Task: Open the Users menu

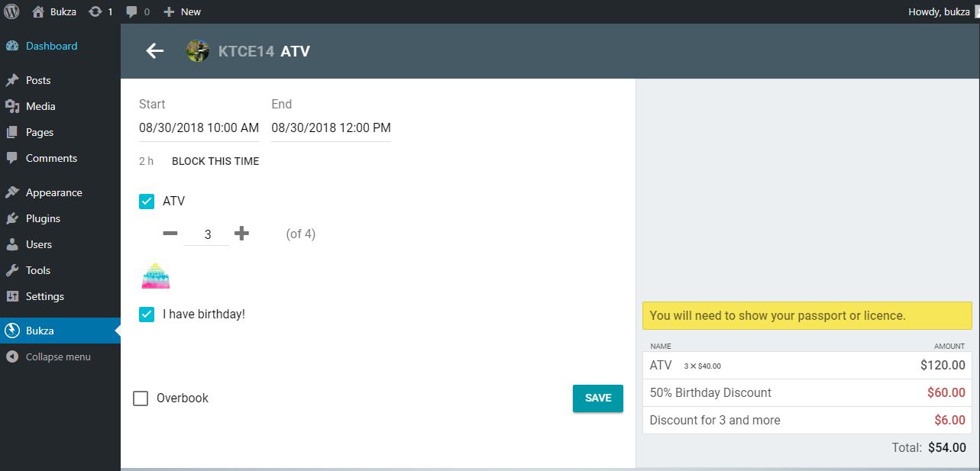Action: (60, 244)
